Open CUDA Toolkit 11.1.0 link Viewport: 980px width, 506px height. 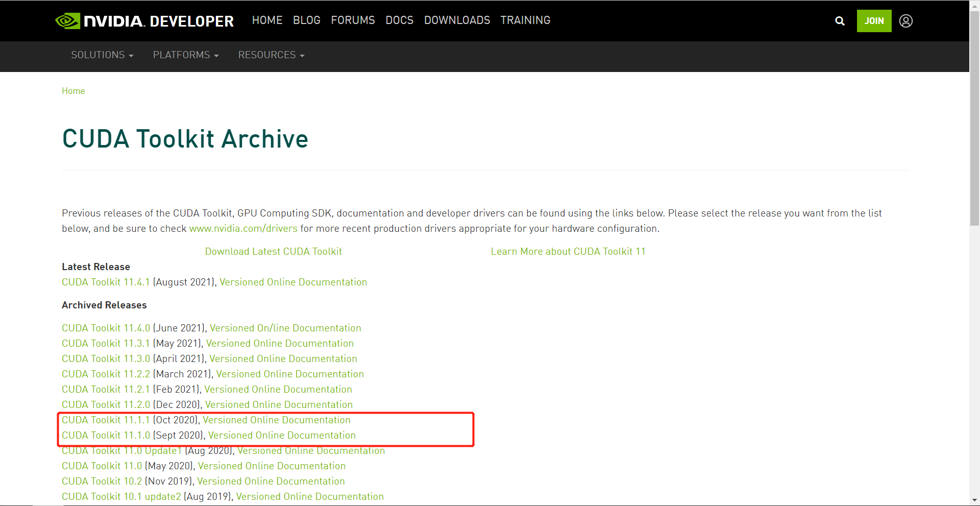[106, 436]
